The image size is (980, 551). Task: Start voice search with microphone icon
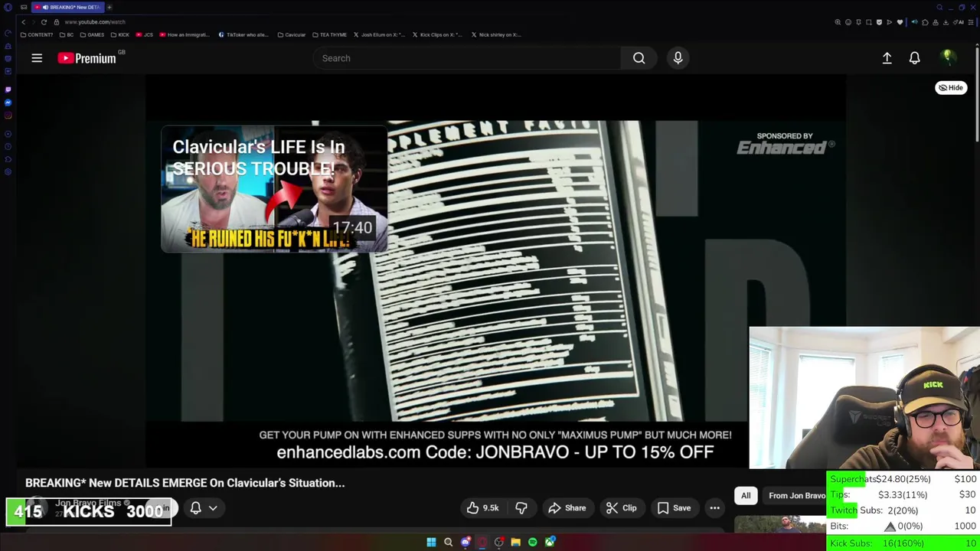[678, 58]
